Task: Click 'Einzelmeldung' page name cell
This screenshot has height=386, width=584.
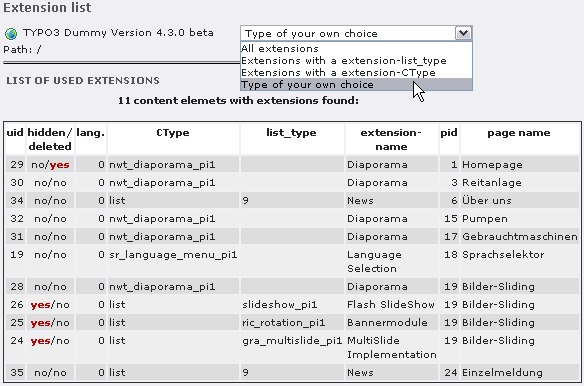Action: [520, 372]
